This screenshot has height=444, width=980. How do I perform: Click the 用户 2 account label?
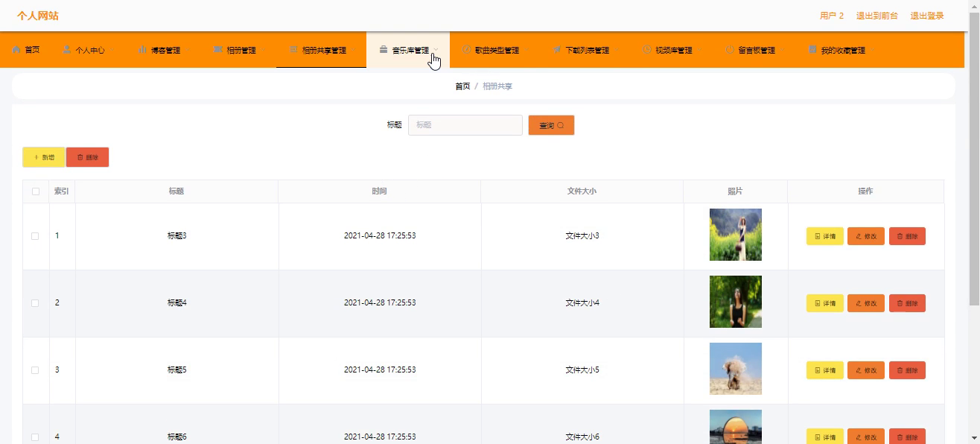coord(832,16)
